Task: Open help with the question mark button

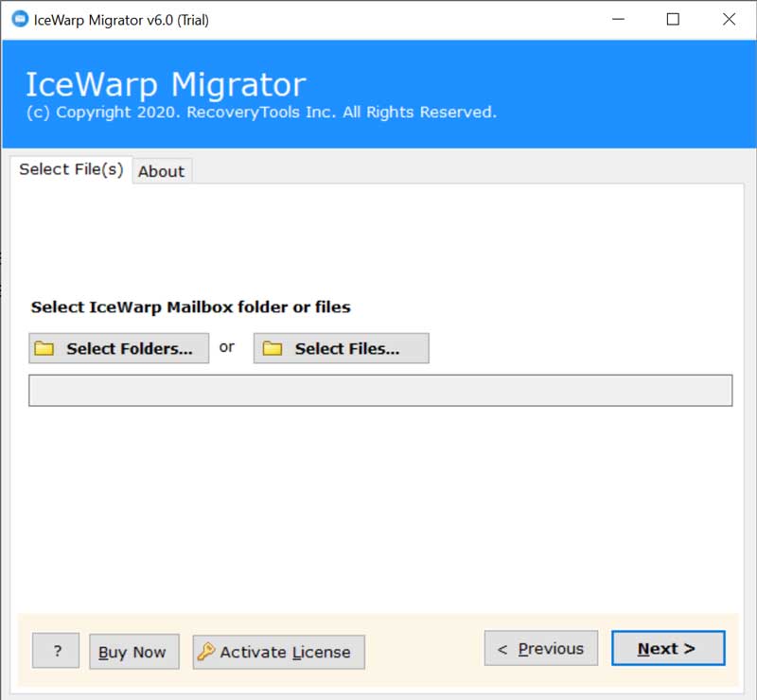Action: point(56,650)
